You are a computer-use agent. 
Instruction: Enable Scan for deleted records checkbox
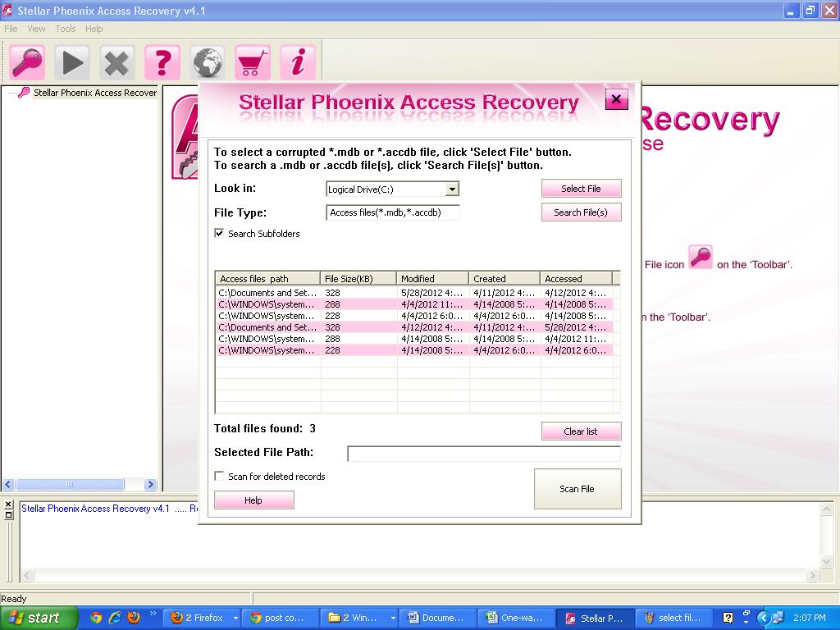point(219,476)
